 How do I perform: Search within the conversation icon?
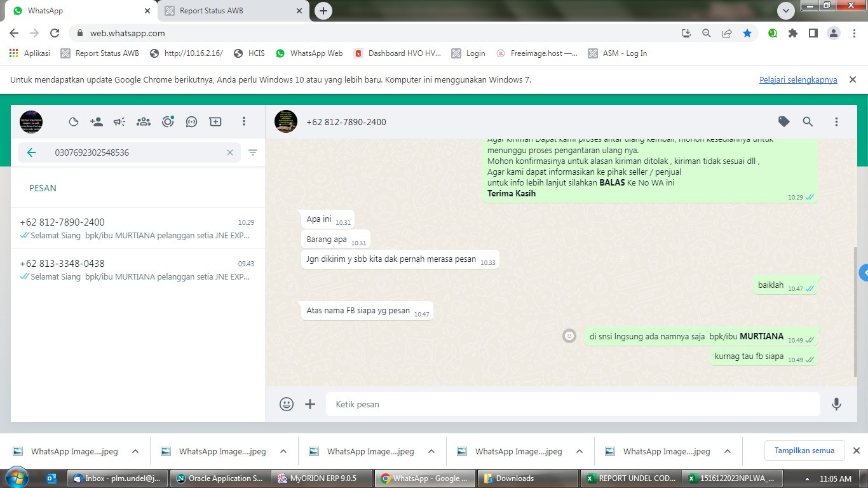coord(808,122)
